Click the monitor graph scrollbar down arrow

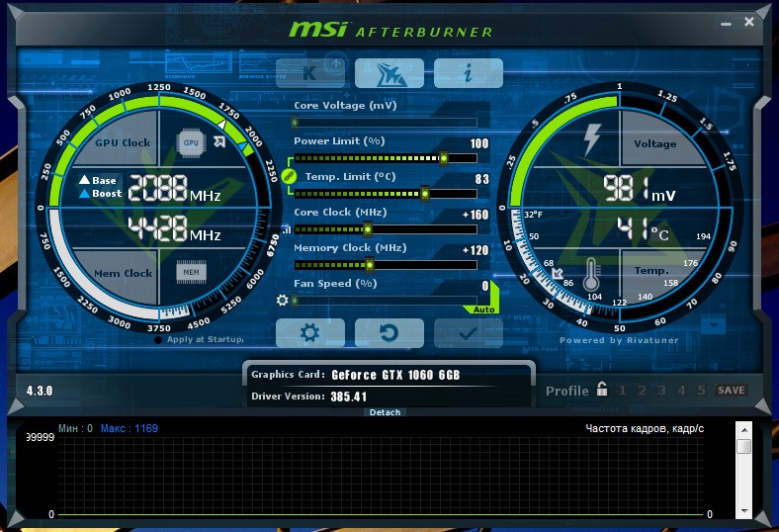click(x=743, y=510)
